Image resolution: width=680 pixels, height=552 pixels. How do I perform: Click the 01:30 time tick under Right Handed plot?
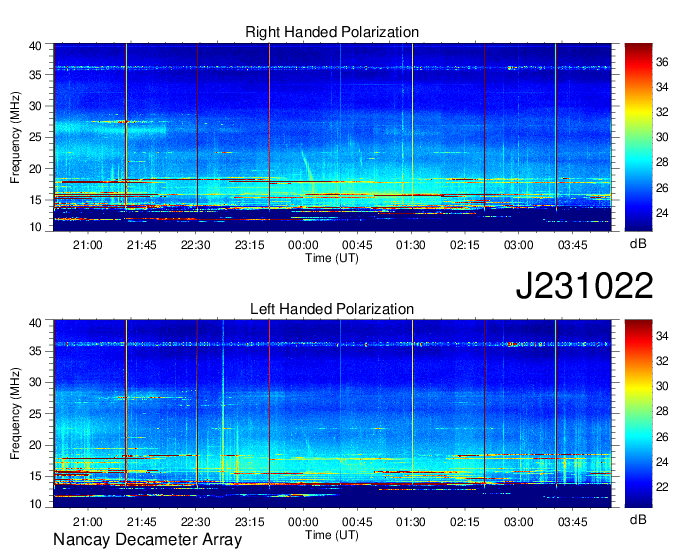[411, 245]
